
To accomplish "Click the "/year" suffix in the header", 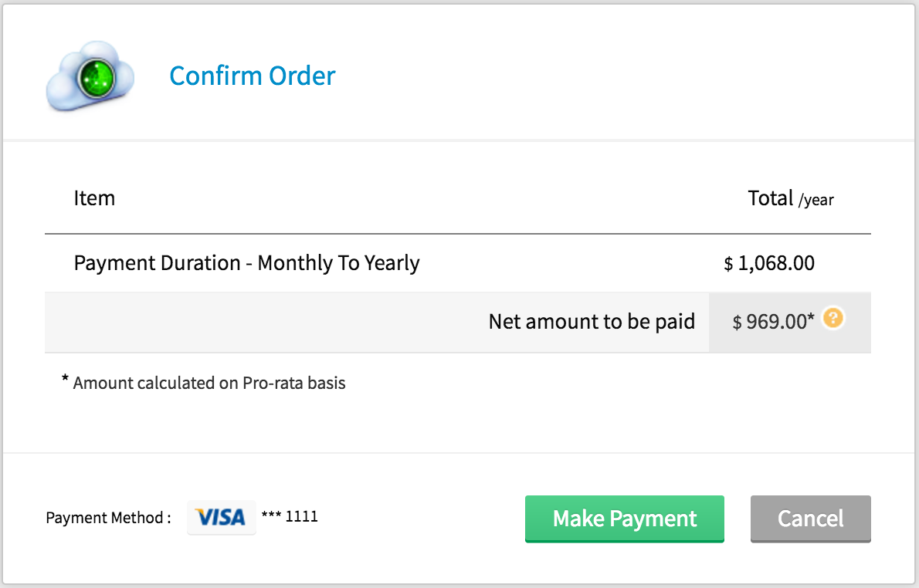I will [816, 201].
